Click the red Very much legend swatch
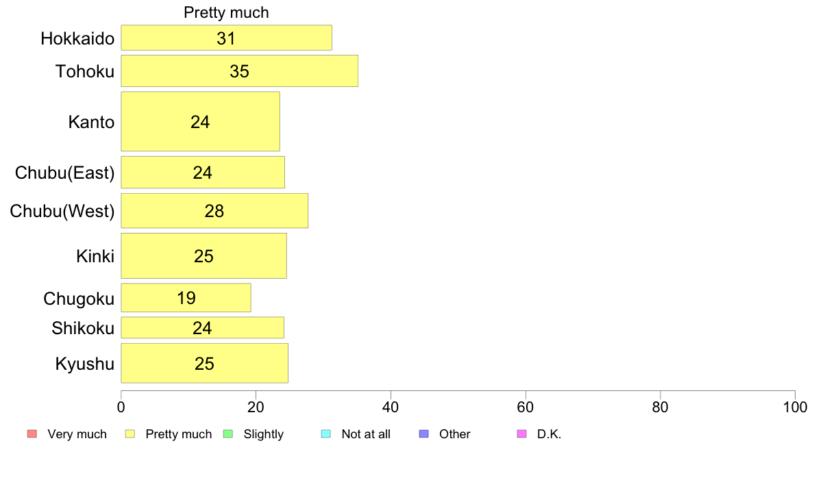Viewport: 814px width, 504px height. (32, 434)
